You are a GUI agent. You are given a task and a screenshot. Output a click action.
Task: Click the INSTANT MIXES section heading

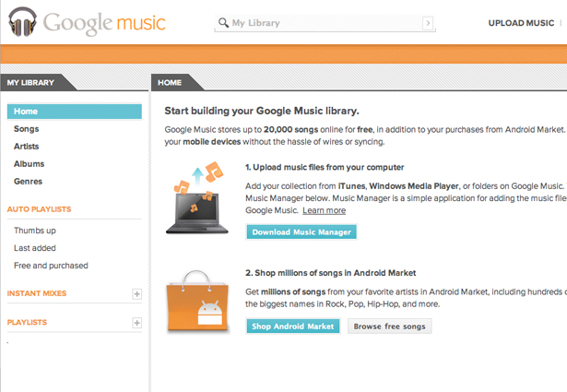click(37, 293)
